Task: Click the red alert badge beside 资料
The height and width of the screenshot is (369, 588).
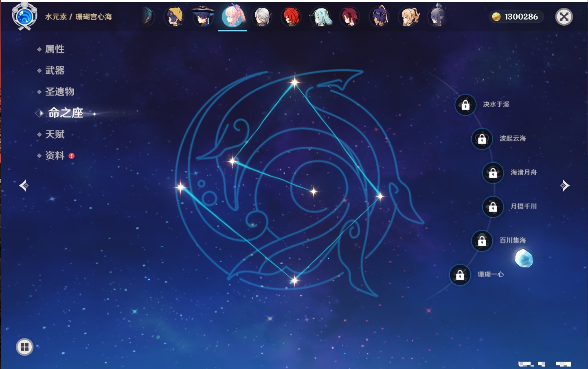Action: pos(72,156)
